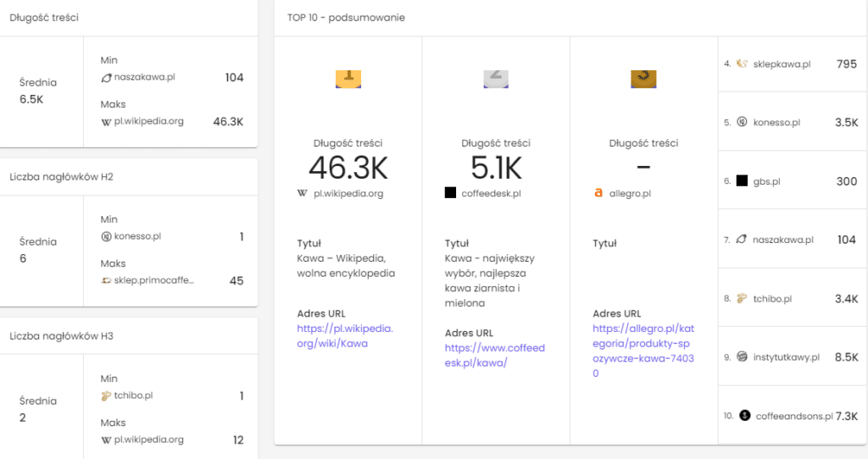Click the tchibo.pl favicon in row 8
This screenshot has height=459, width=868.
pyautogui.click(x=742, y=299)
